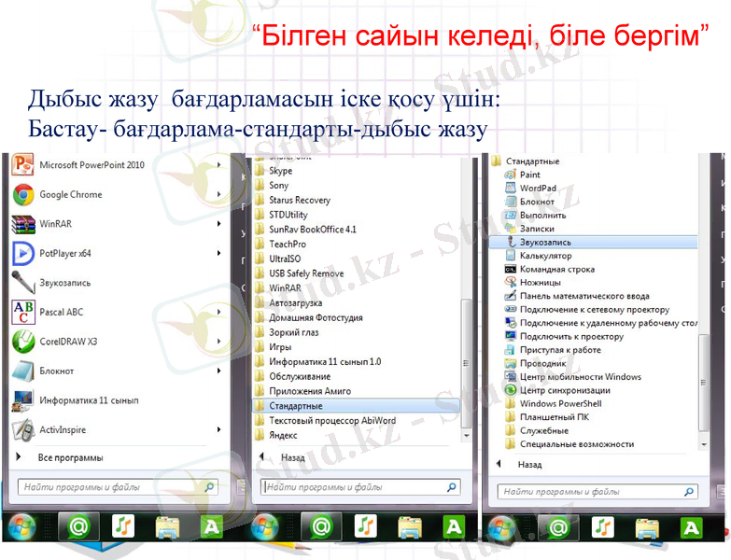731x560 pixels.
Task: Launch Pascal ABC icon
Action: (x=22, y=312)
